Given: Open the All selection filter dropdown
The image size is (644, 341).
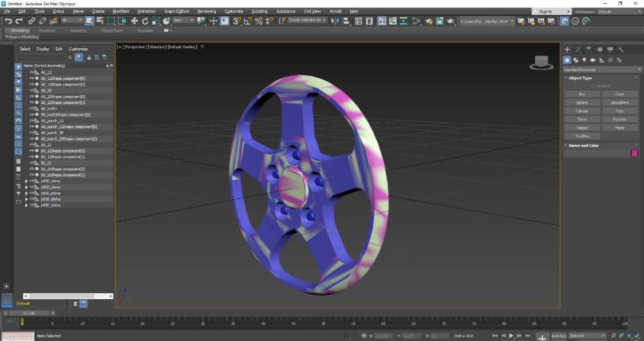Looking at the screenshot, I should click(x=72, y=20).
